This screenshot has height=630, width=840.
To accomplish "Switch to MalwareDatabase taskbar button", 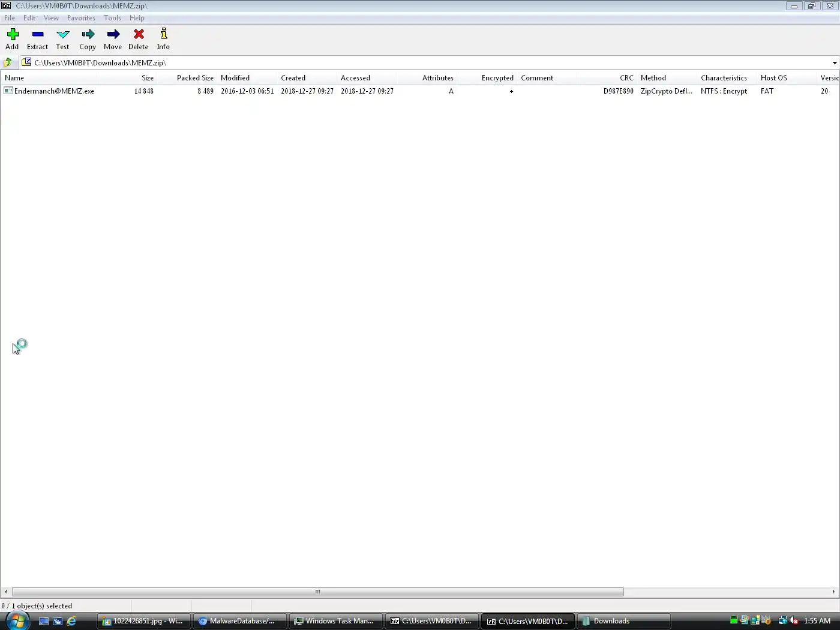I will pyautogui.click(x=240, y=621).
